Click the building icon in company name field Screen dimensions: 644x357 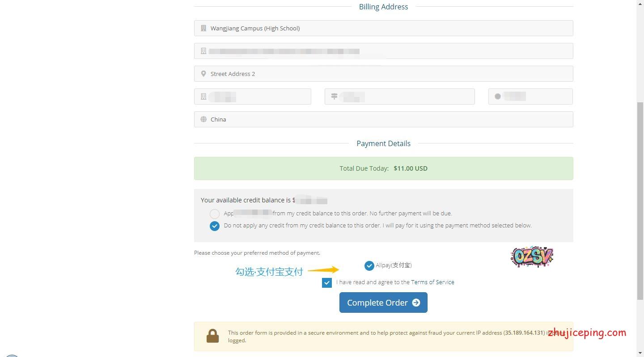[x=203, y=28]
